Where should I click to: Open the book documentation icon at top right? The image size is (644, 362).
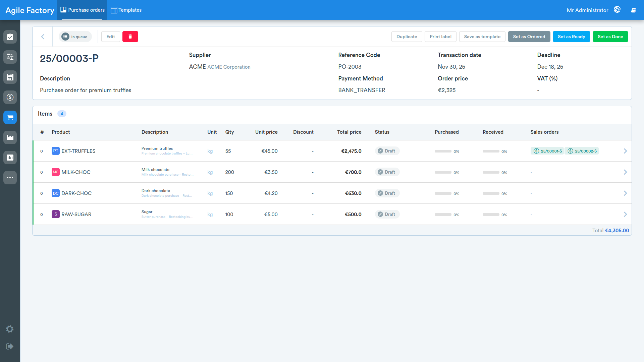click(634, 10)
